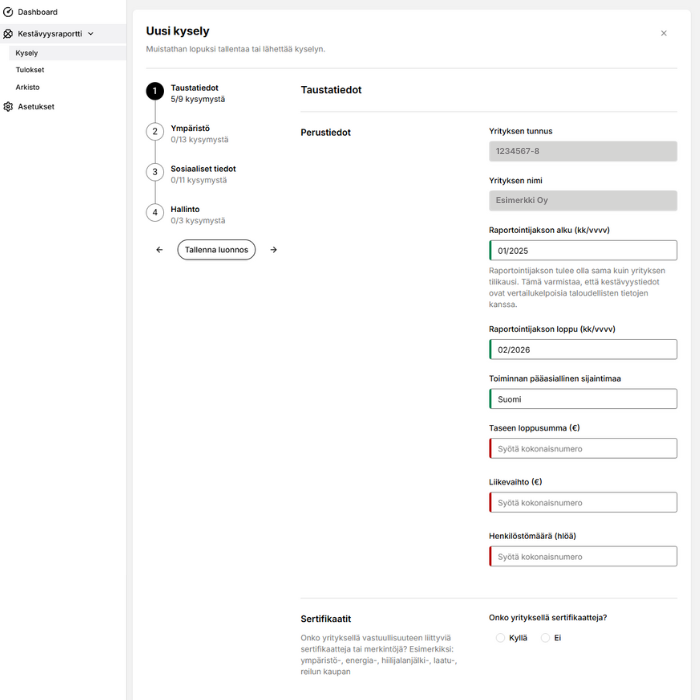Screen dimensions: 700x700
Task: Open the Tulokset sidebar item
Action: pos(30,70)
